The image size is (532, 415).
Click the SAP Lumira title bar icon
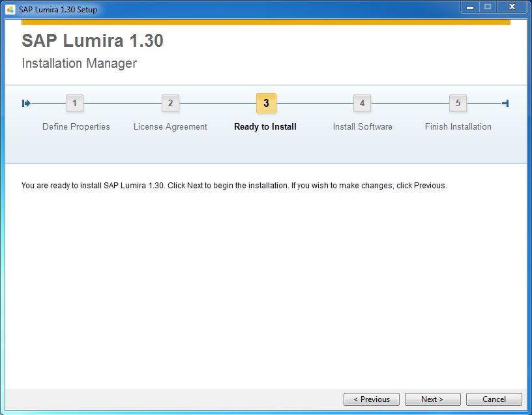tap(10, 10)
